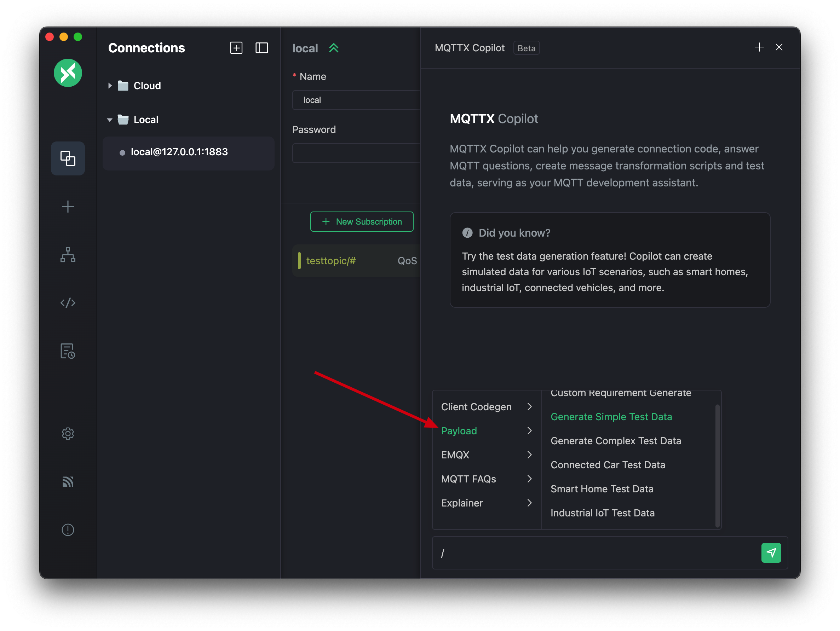This screenshot has width=840, height=631.
Task: Open Settings gear in sidebar
Action: click(68, 433)
